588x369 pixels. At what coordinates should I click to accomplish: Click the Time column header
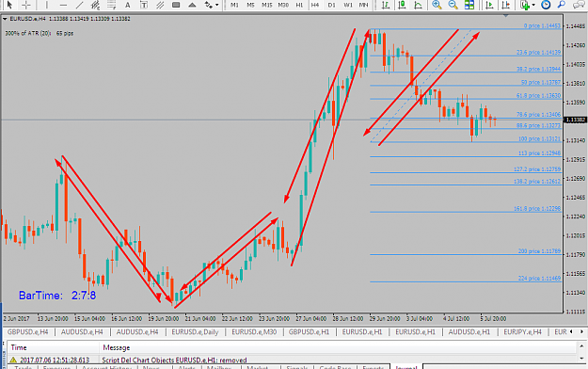53,347
